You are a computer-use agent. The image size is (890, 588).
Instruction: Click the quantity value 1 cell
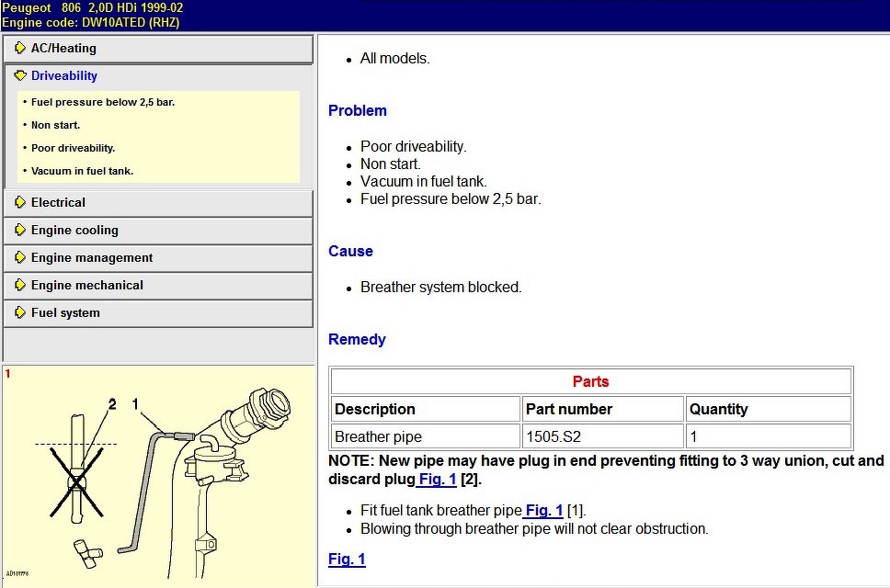769,436
